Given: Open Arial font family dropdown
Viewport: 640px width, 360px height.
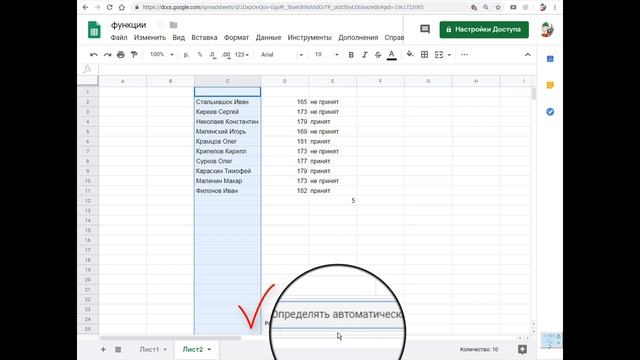Looking at the screenshot, I should pyautogui.click(x=282, y=55).
